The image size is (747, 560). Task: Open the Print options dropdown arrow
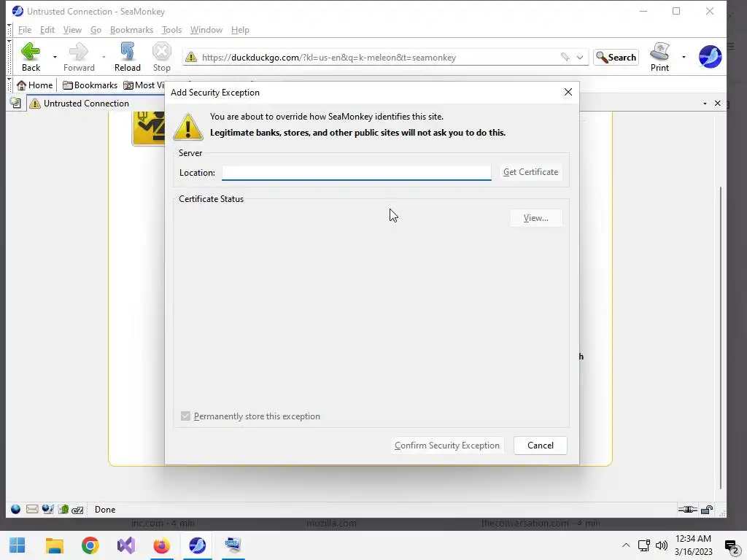(684, 57)
